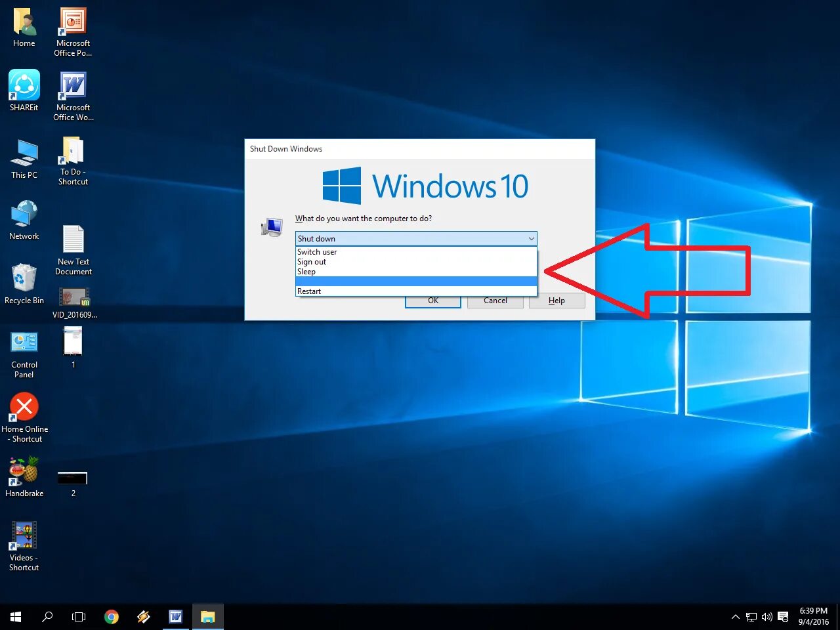Image resolution: width=840 pixels, height=630 pixels.
Task: Click the yellow pencil app taskbar icon
Action: [144, 617]
